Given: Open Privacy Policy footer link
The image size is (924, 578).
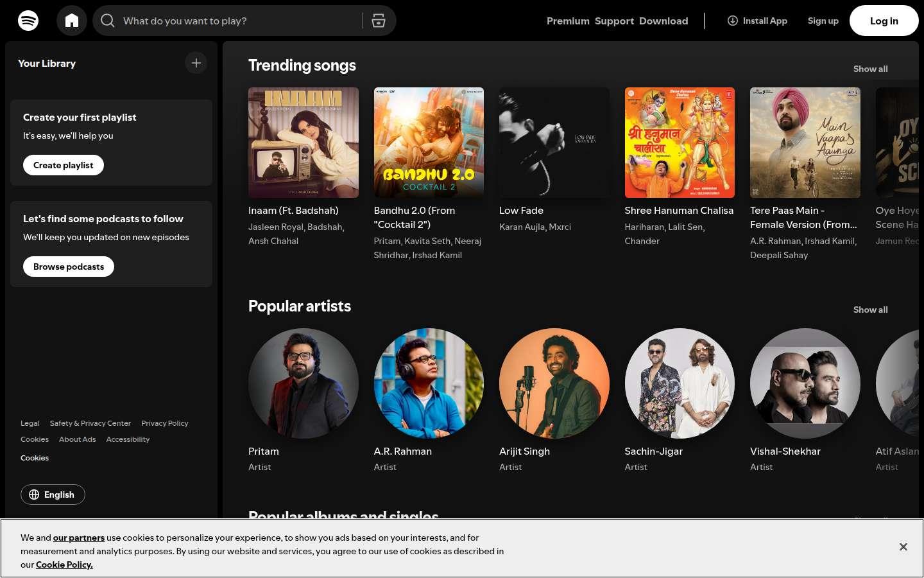Looking at the screenshot, I should 165,423.
